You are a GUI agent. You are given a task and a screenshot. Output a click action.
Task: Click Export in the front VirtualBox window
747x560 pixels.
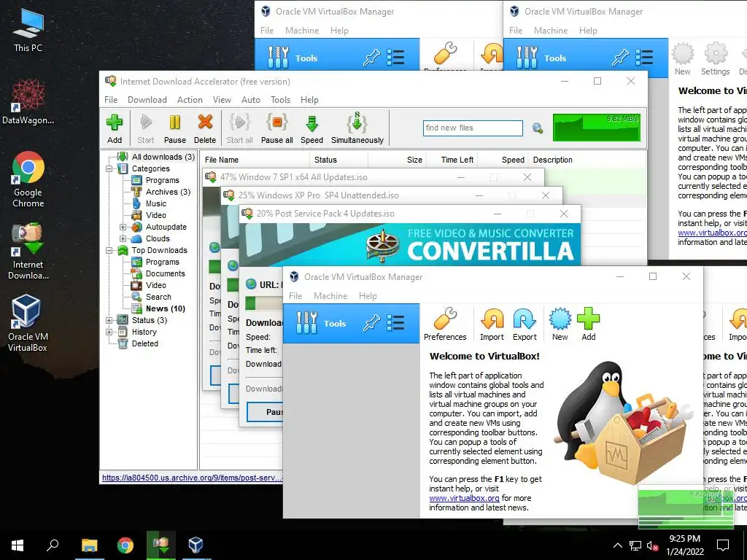(x=525, y=324)
